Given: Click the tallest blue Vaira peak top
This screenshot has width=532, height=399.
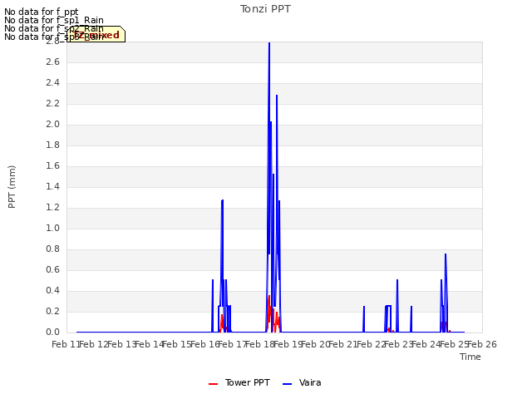Looking at the screenshot, I should pos(269,43).
